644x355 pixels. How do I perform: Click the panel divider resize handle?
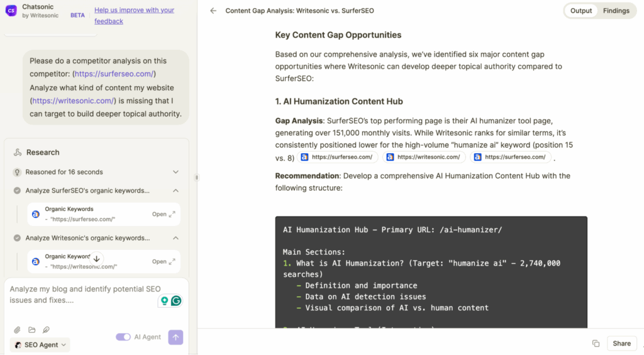(197, 177)
